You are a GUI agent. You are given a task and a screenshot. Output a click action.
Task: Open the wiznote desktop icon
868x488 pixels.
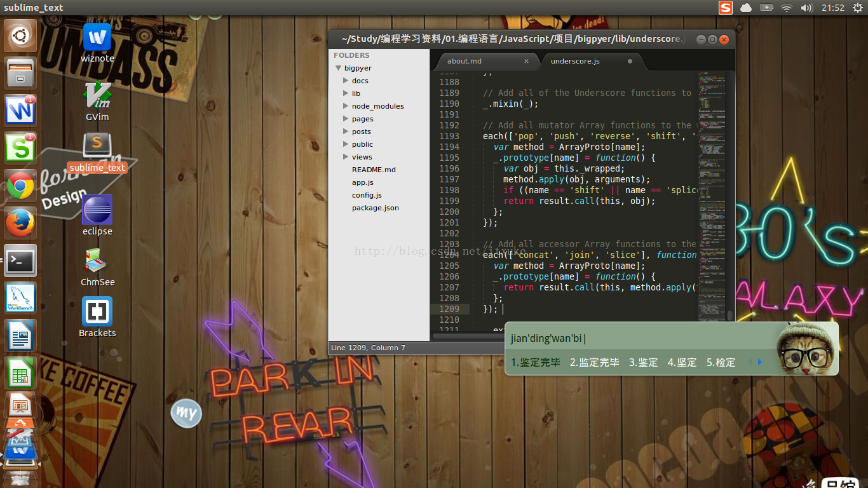pyautogui.click(x=97, y=38)
